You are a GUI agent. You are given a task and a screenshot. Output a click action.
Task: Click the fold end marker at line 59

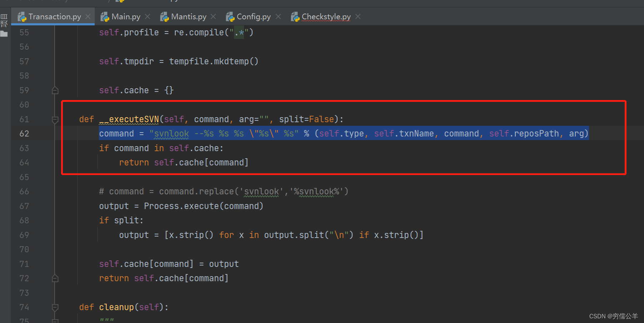click(55, 90)
